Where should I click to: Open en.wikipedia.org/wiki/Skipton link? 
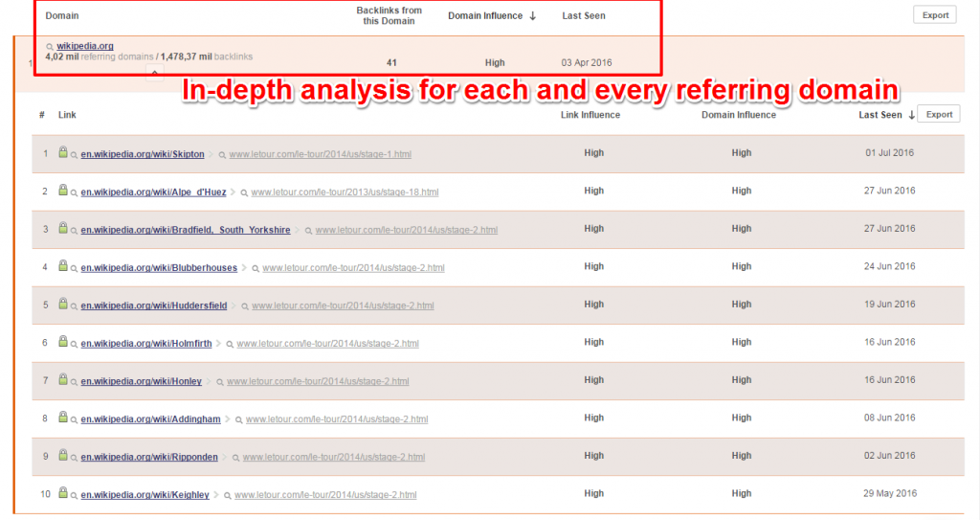pyautogui.click(x=143, y=154)
